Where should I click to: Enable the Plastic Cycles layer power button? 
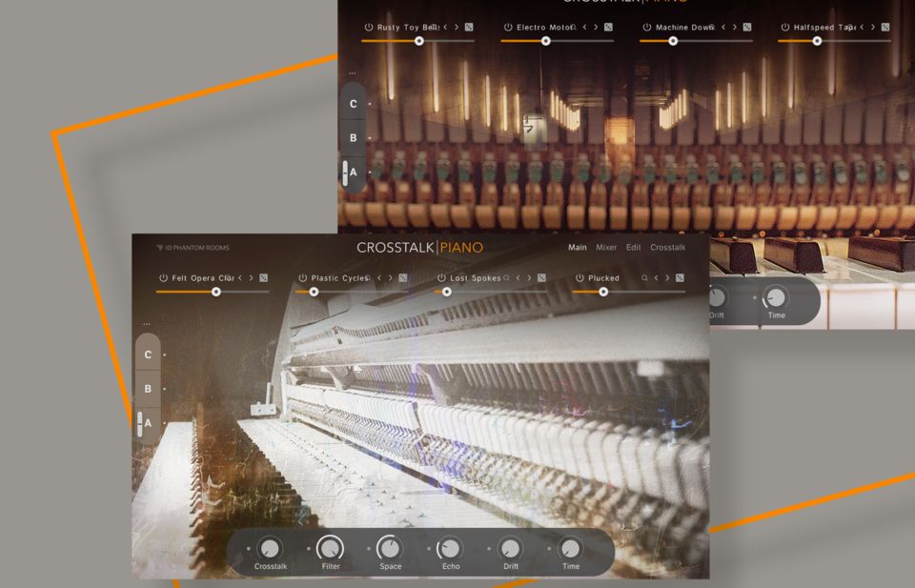(302, 278)
